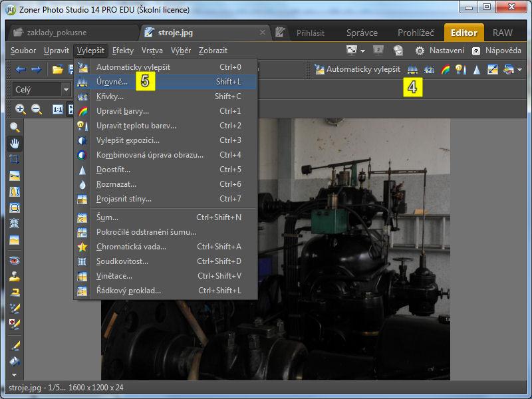
Task: Click the Settings gear icon
Action: pos(420,51)
